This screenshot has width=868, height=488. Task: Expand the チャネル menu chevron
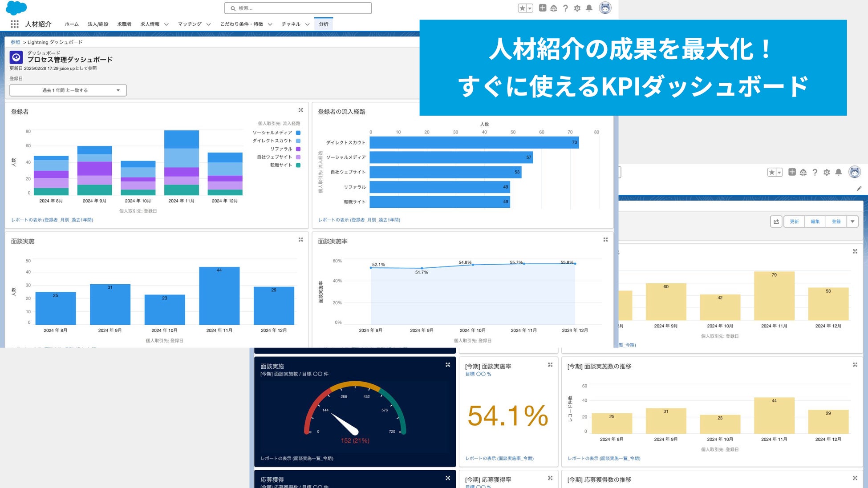[307, 24]
